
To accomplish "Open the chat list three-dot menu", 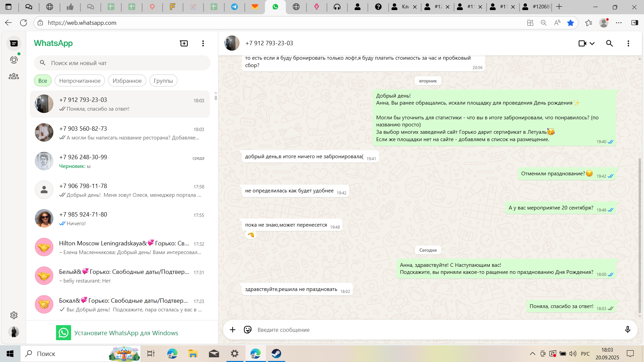I will click(203, 43).
